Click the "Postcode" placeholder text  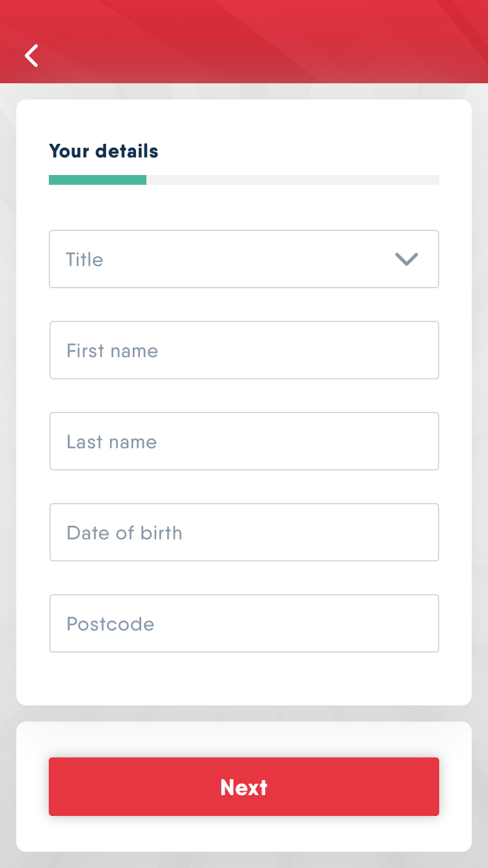coord(110,624)
